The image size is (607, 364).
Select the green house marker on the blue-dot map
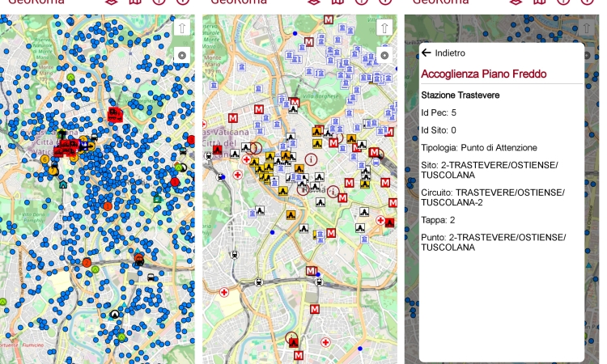(157, 199)
